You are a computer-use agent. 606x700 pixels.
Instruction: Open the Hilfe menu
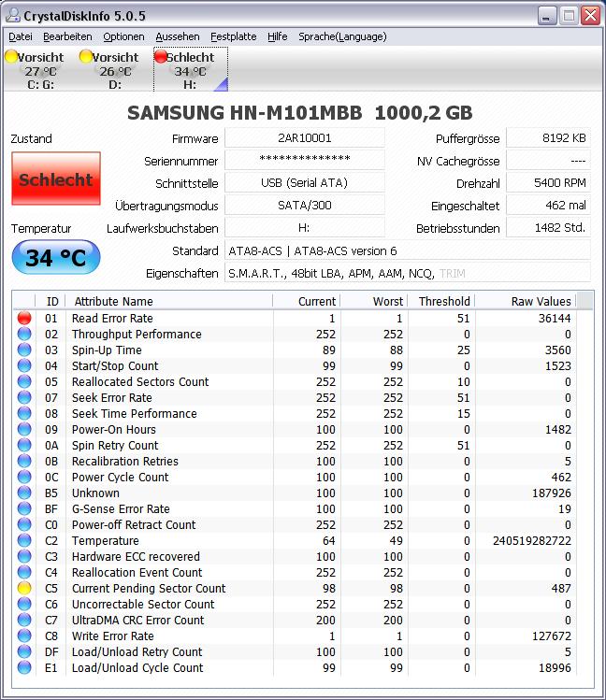[x=278, y=36]
